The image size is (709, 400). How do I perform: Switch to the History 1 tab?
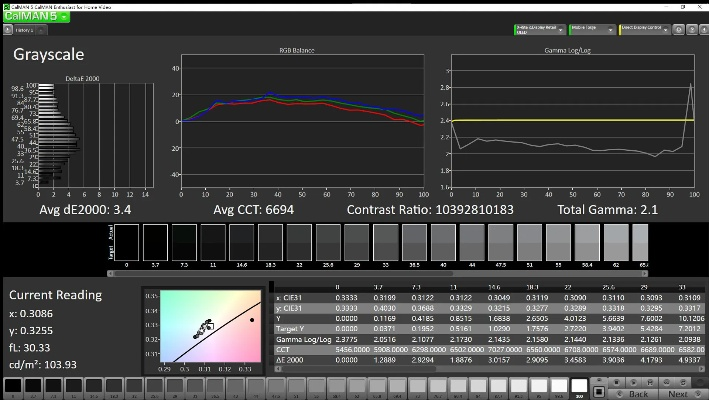point(24,30)
